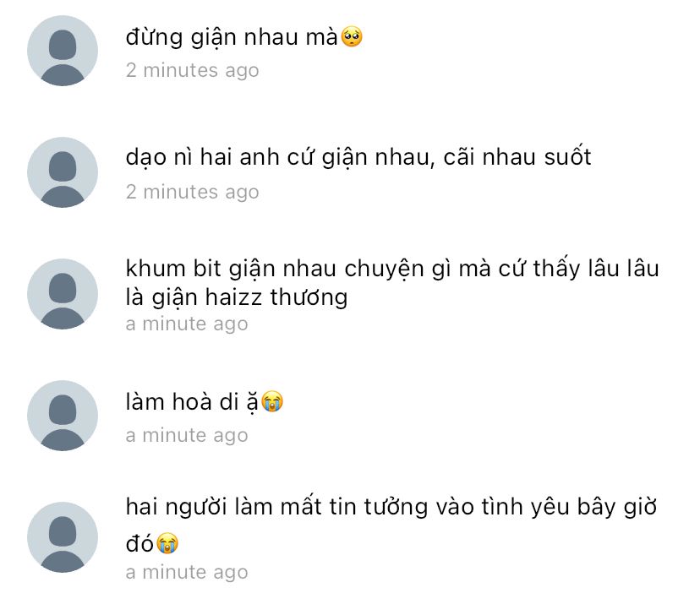
Task: Click '2 minutes ago' under 'dạo nì' comment
Action: pos(193,193)
